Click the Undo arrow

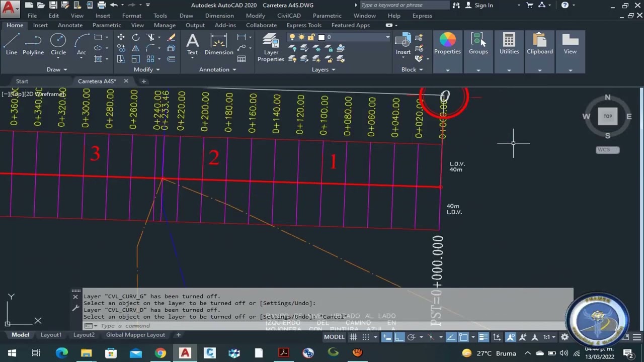click(114, 5)
